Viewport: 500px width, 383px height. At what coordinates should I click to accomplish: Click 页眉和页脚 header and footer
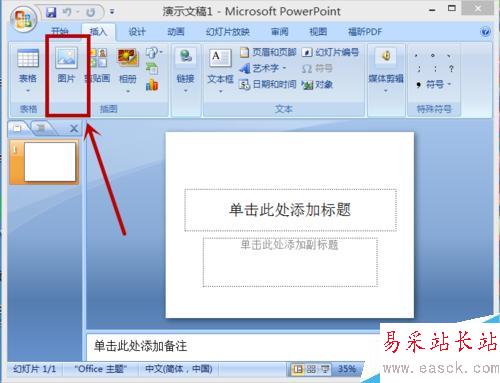[x=268, y=52]
